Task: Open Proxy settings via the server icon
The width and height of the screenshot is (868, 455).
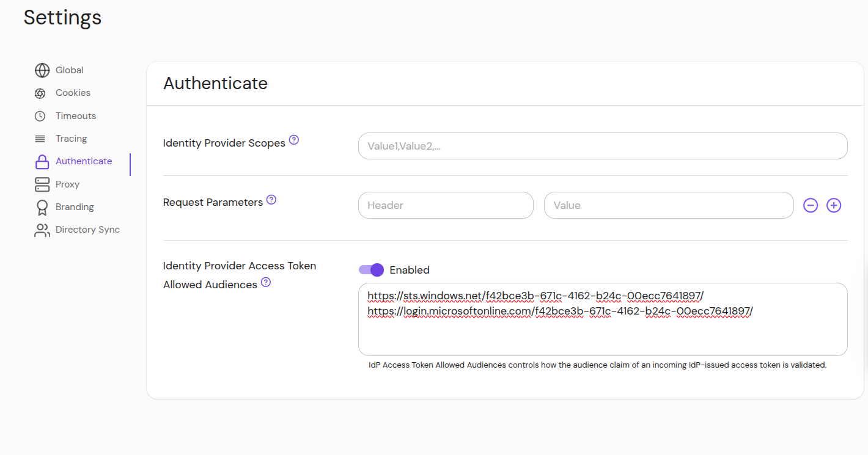Action: click(42, 184)
